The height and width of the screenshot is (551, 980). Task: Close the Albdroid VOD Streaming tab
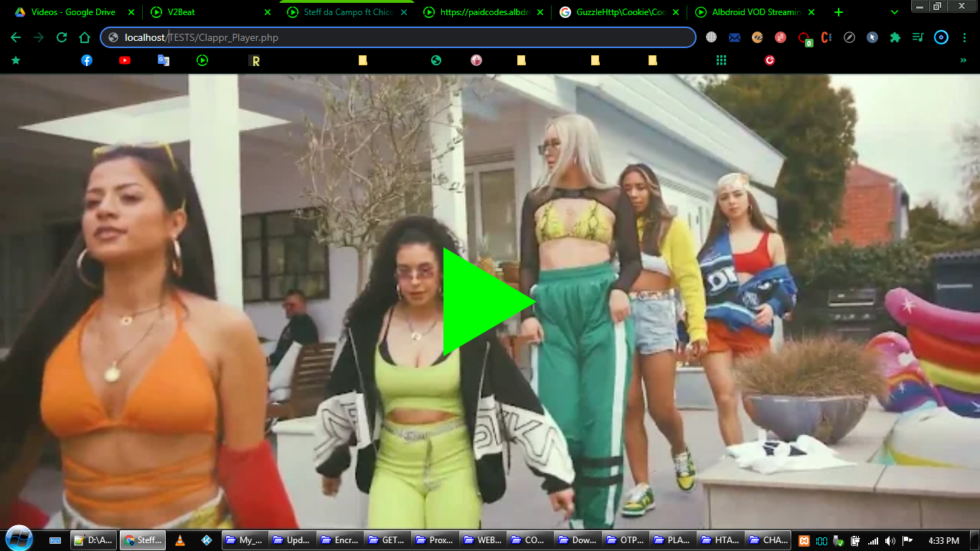click(811, 12)
